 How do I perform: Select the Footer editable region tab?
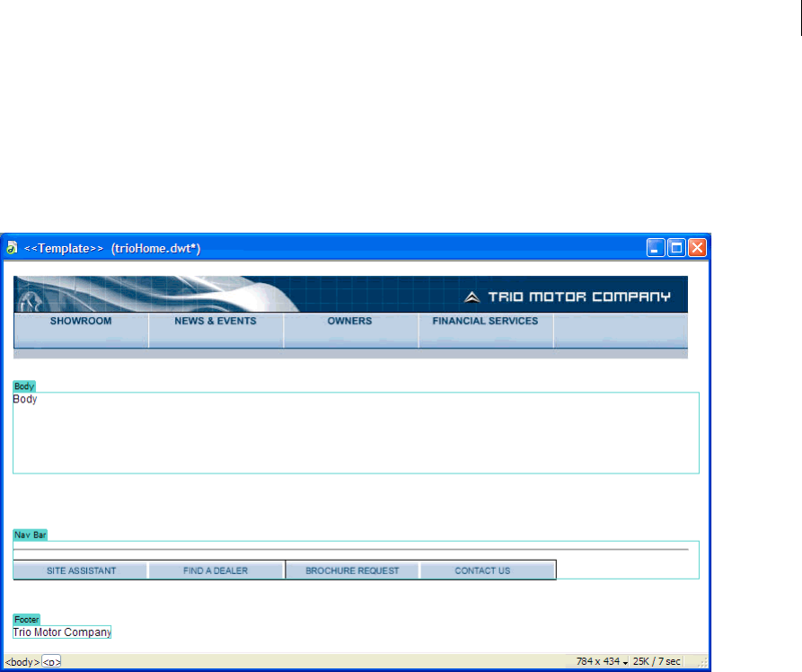pos(27,619)
